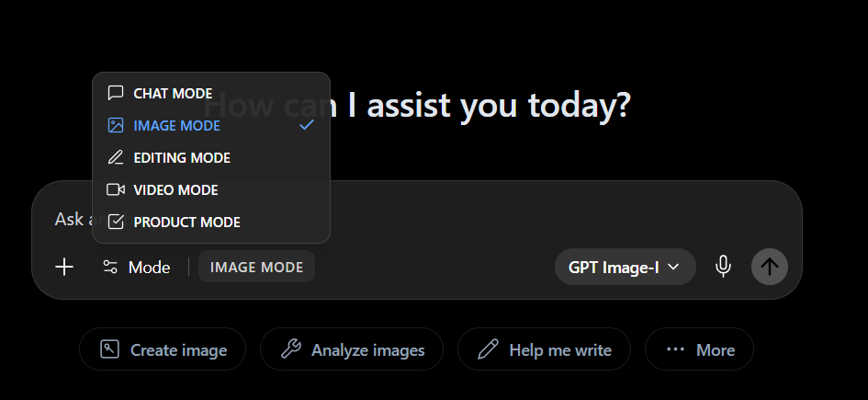Screen dimensions: 868x400
Task: Toggle the Mode dropdown label
Action: coord(149,268)
